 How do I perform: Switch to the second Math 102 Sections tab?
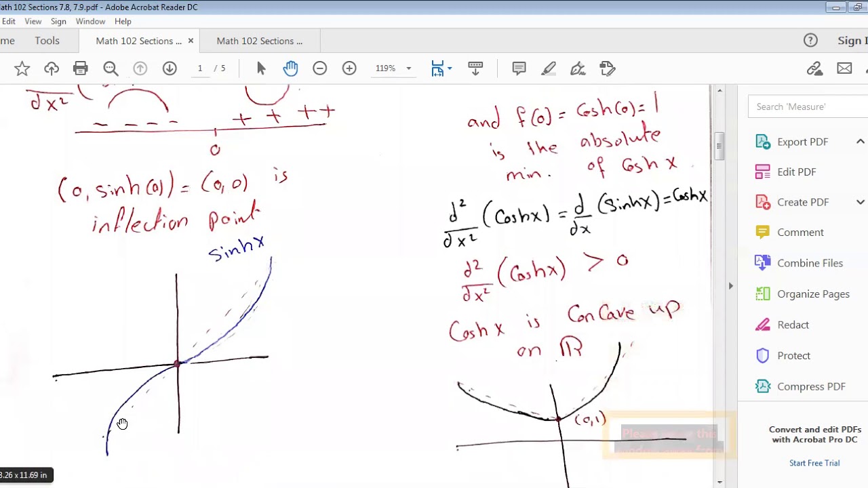(260, 41)
